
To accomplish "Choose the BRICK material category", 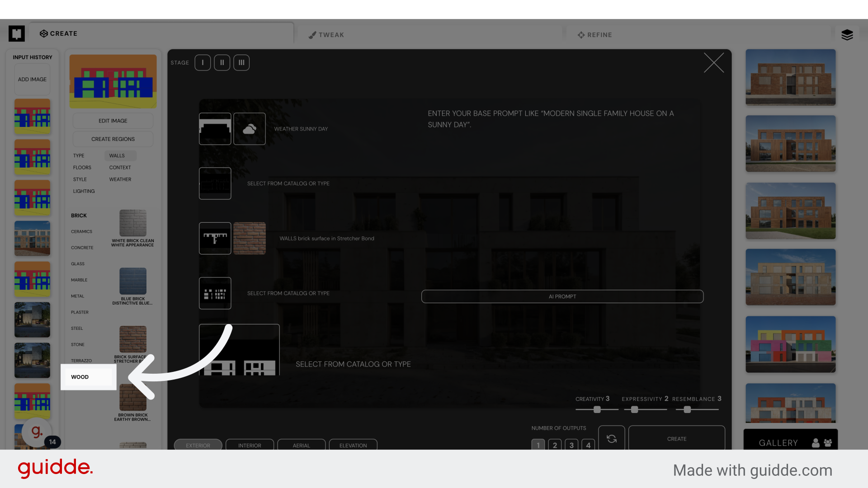I will [x=79, y=216].
